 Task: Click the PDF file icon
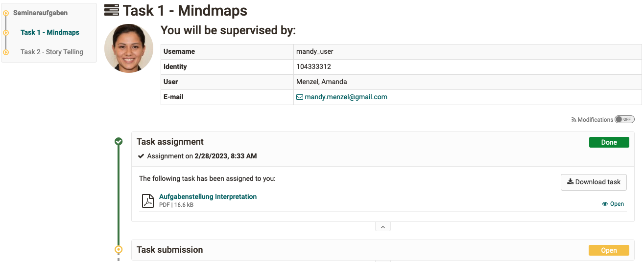(147, 201)
